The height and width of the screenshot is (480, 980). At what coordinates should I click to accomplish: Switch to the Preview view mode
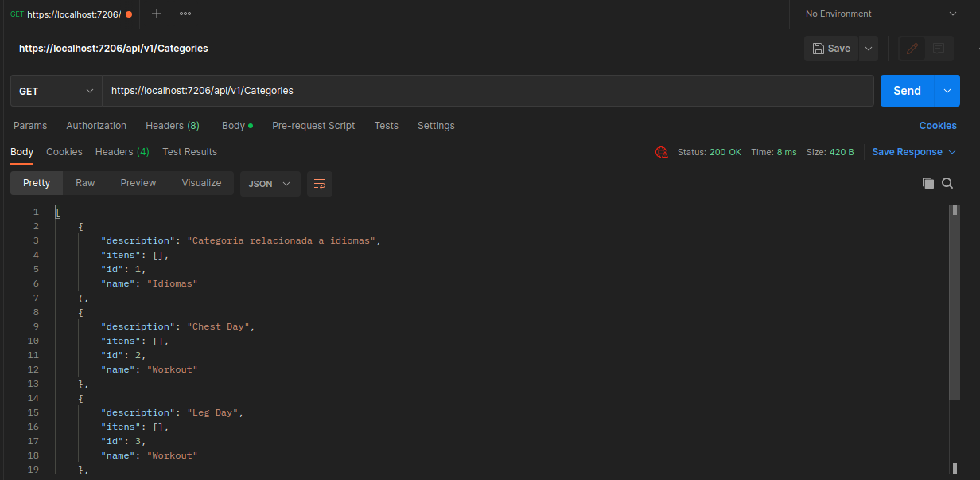pos(138,183)
